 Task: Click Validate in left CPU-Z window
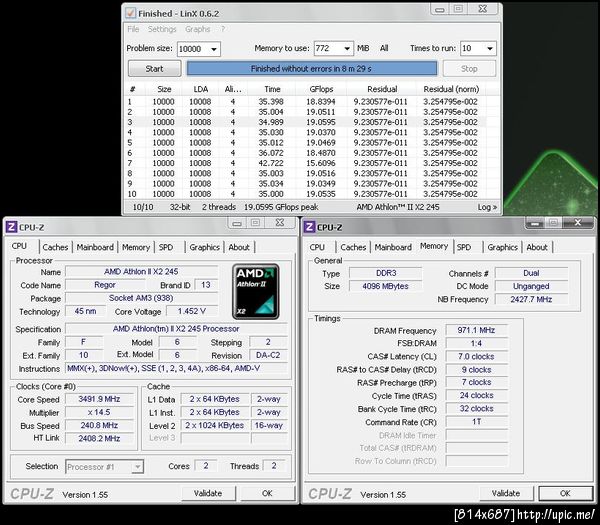pos(208,493)
